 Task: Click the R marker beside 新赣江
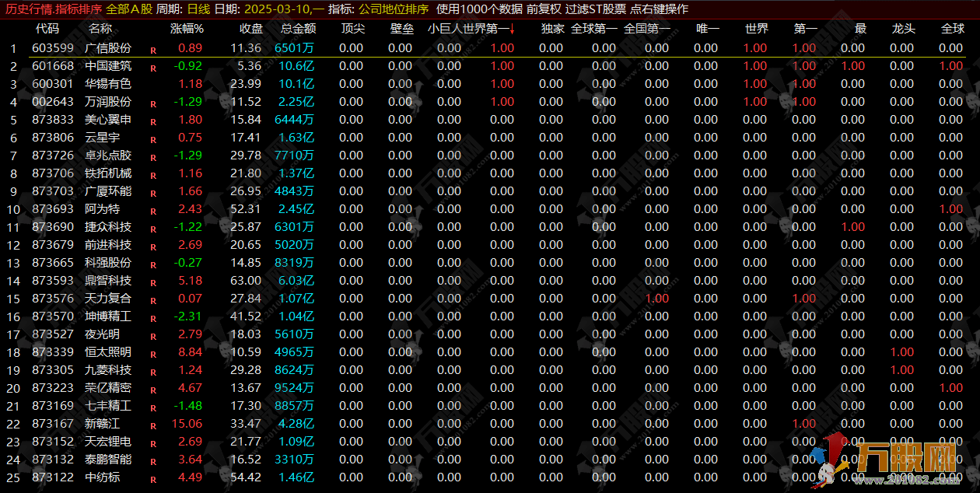click(x=152, y=425)
